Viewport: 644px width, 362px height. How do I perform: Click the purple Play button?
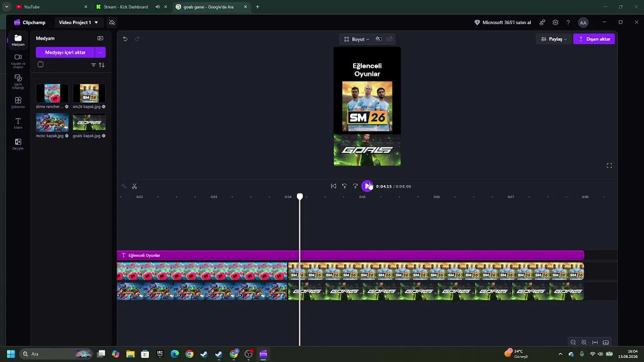pyautogui.click(x=367, y=186)
